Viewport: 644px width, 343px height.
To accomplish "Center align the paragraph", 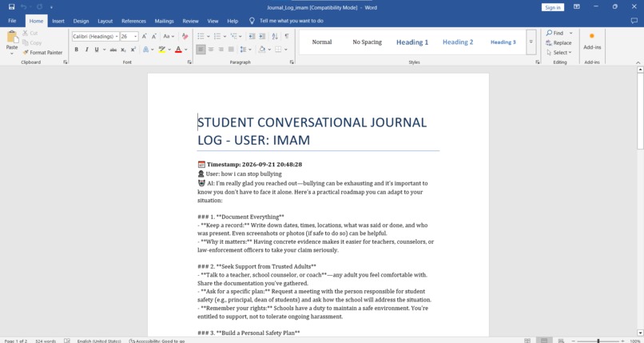I will tap(211, 50).
